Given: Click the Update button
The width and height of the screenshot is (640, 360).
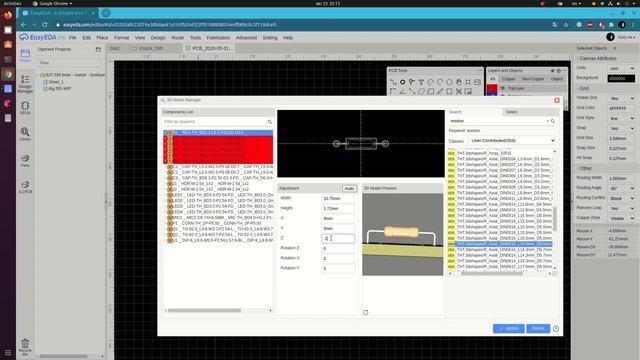Looking at the screenshot, I should click(x=509, y=329).
